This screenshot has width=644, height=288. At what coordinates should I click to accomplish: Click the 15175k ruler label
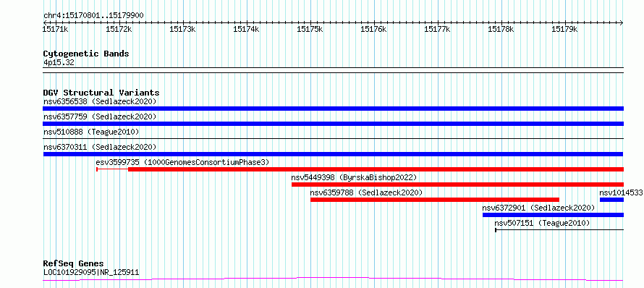coord(310,29)
